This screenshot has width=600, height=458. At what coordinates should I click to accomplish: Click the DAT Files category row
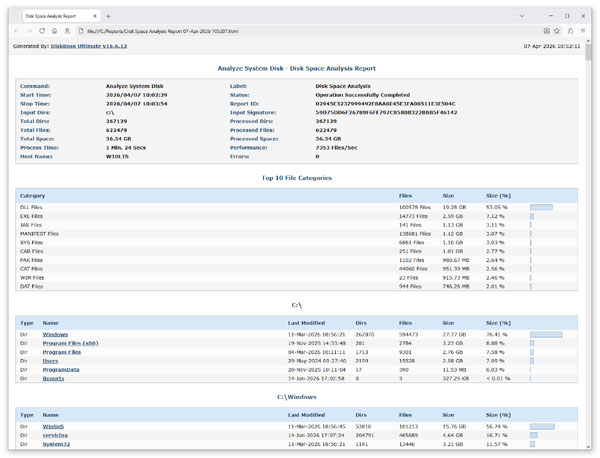coord(297,286)
